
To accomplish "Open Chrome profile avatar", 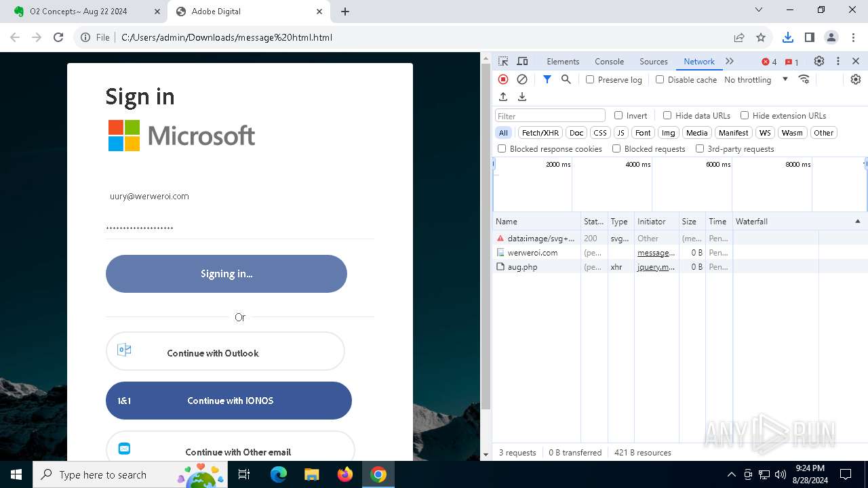I will tap(831, 37).
